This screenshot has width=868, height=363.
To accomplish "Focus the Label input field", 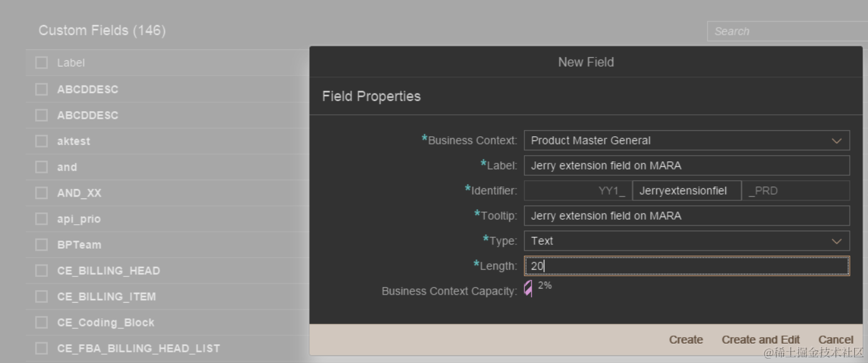I will (687, 166).
